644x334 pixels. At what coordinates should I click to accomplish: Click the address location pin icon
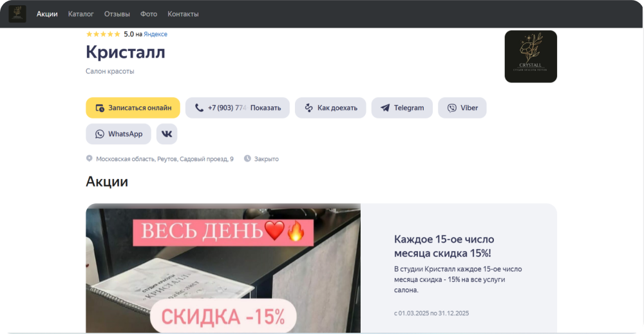89,158
